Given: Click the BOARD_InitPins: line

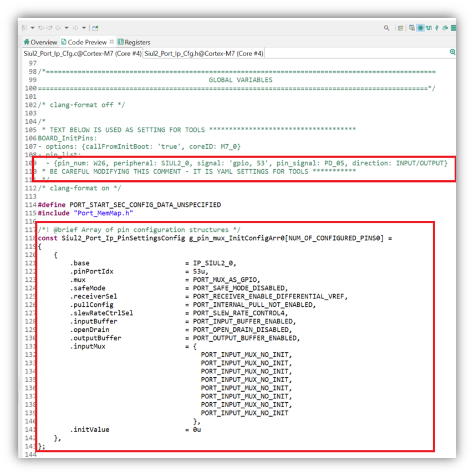Looking at the screenshot, I should [x=67, y=138].
